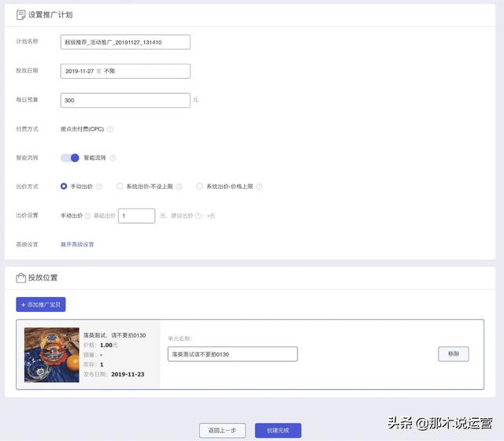Click the 投放位置 shopping bag icon
Image resolution: width=504 pixels, height=441 pixels.
tap(21, 278)
